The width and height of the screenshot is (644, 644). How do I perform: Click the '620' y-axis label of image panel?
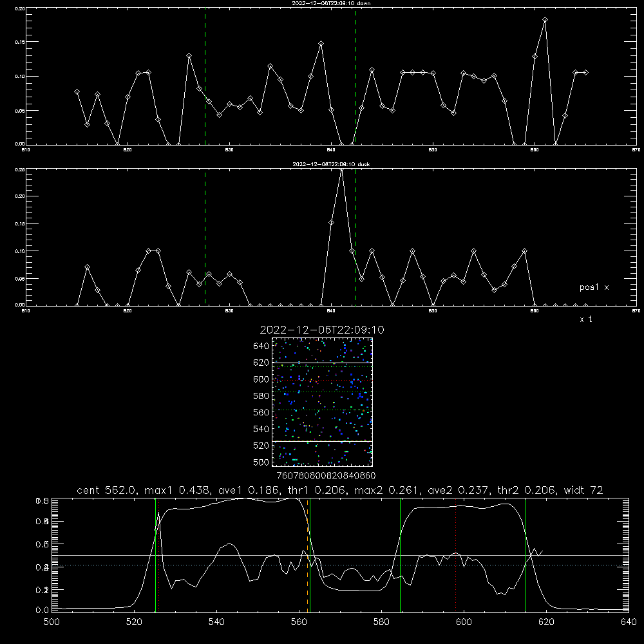click(261, 363)
